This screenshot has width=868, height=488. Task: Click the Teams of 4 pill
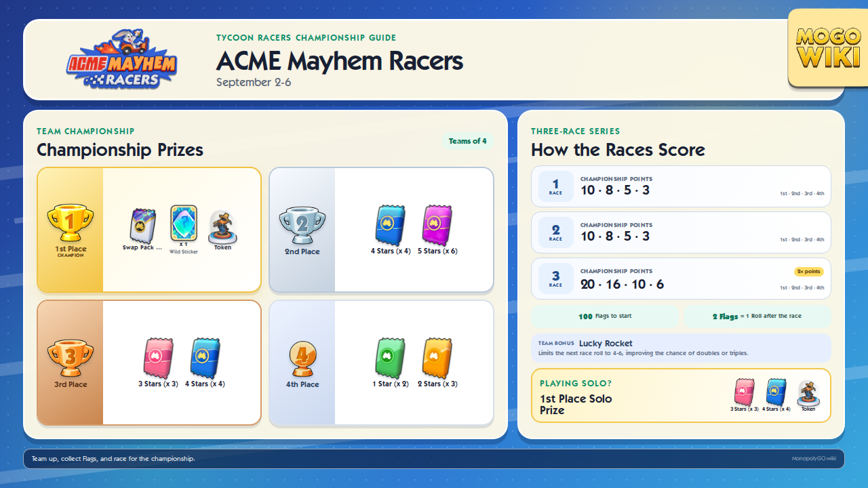pyautogui.click(x=467, y=141)
